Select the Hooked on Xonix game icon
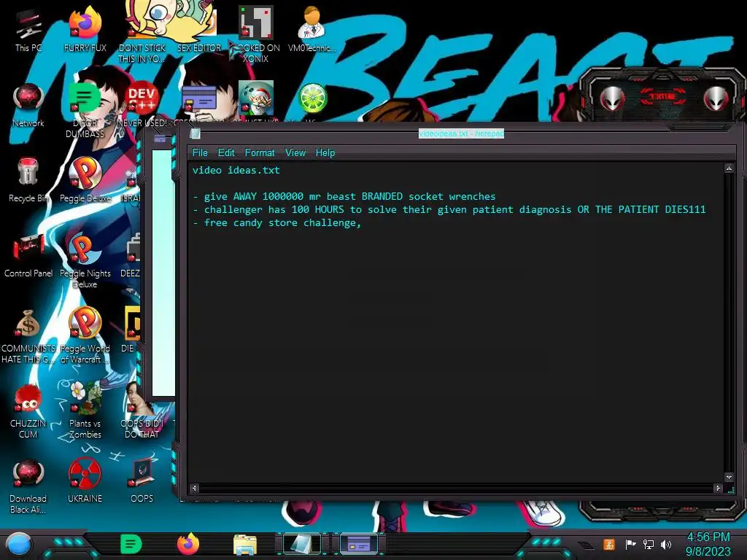This screenshot has width=747, height=560. 255,34
